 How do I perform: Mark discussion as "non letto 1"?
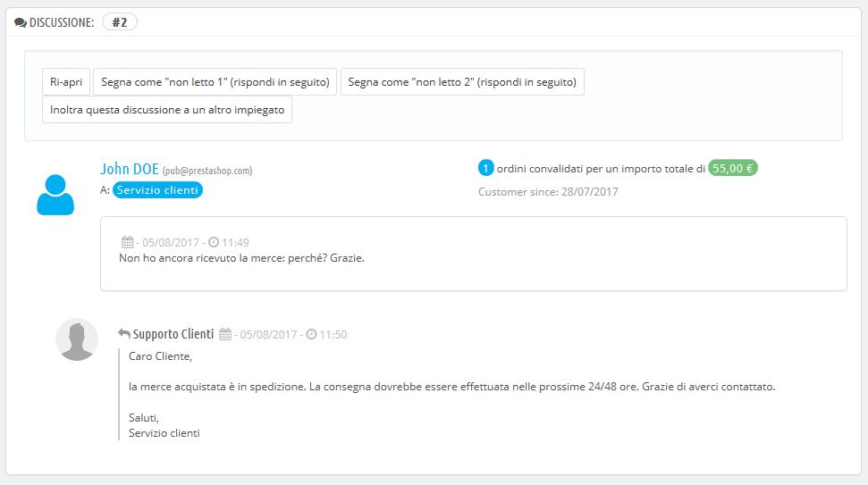(x=215, y=82)
